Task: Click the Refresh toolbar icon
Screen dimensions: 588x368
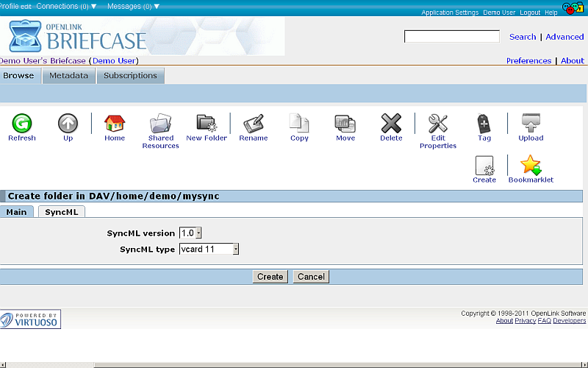Action: click(21, 124)
